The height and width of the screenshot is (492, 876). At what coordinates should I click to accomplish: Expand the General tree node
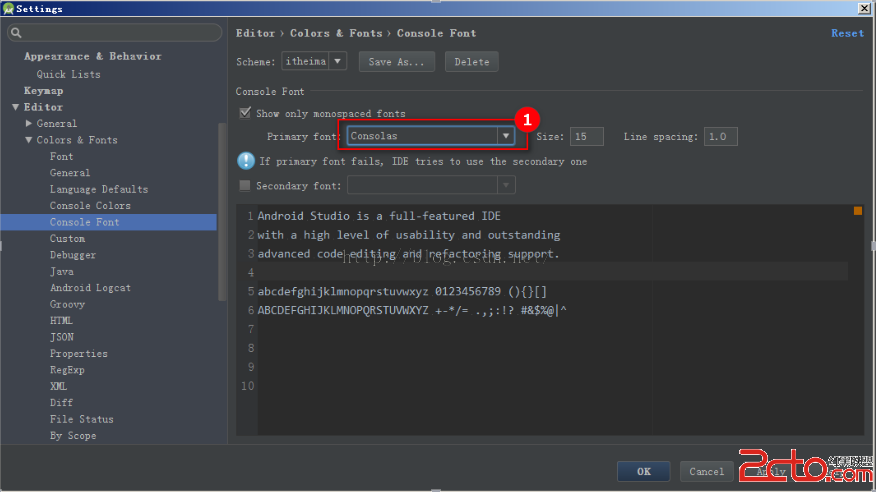[x=29, y=123]
